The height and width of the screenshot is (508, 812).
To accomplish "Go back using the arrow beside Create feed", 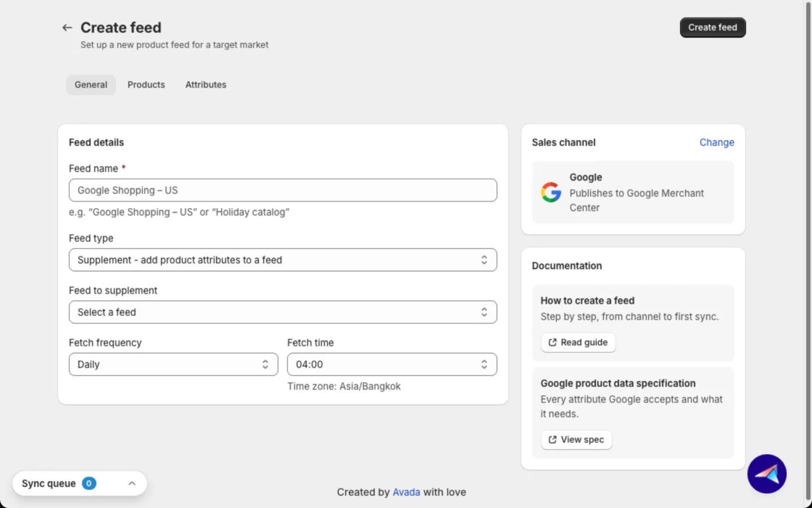I will click(67, 28).
